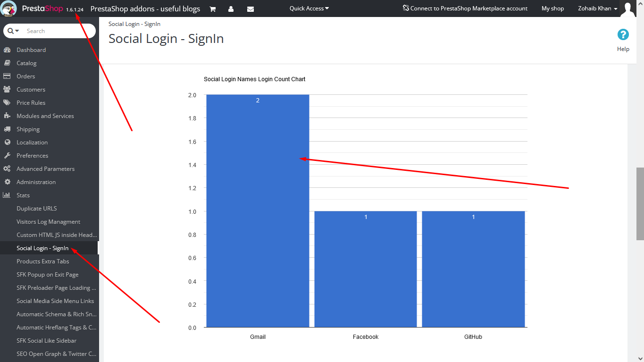
Task: Click the 'Social Login Names Login Count Chart' title
Action: coord(255,79)
